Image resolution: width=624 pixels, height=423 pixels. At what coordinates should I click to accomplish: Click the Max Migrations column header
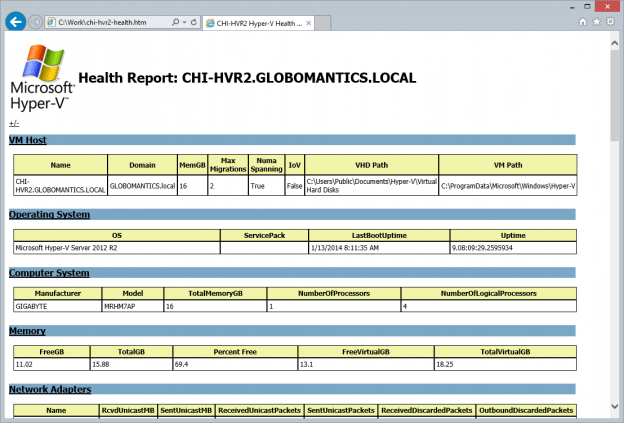coord(228,165)
